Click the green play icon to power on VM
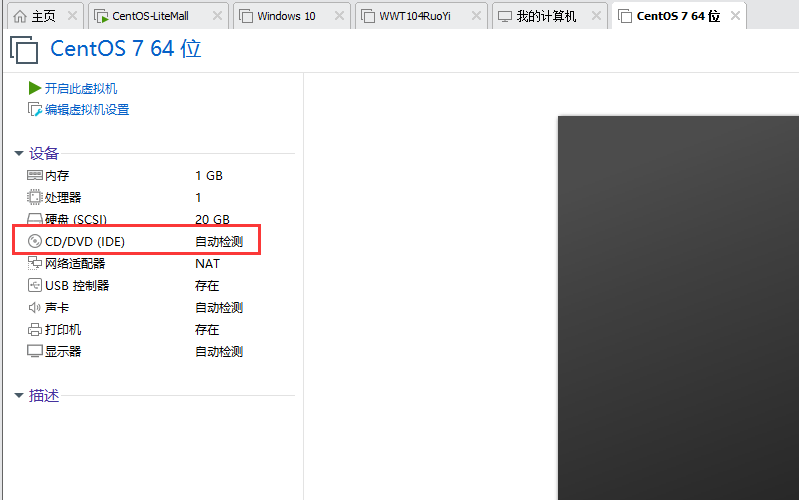 pyautogui.click(x=35, y=89)
